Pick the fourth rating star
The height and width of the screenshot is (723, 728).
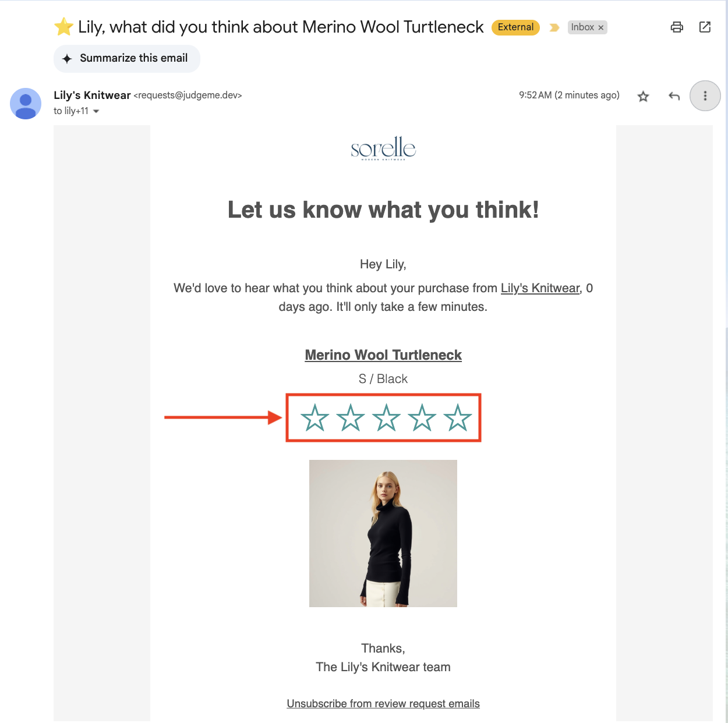pyautogui.click(x=422, y=418)
